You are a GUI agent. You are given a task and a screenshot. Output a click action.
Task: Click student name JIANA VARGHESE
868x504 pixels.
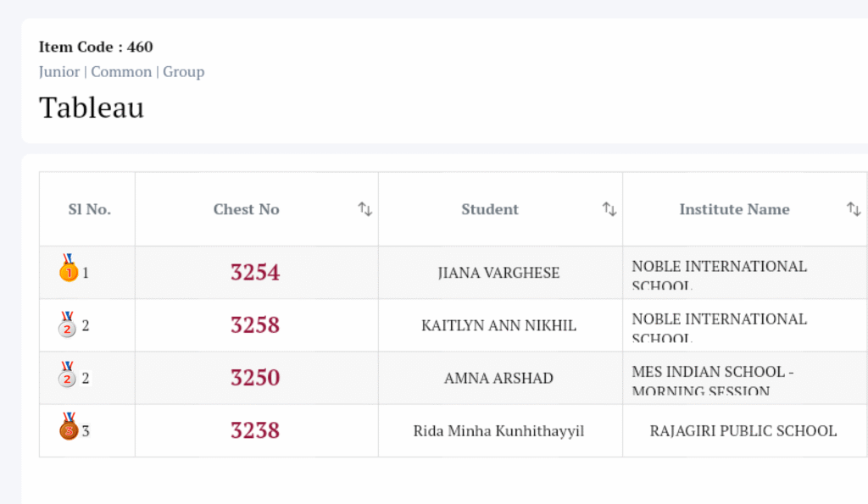(498, 273)
